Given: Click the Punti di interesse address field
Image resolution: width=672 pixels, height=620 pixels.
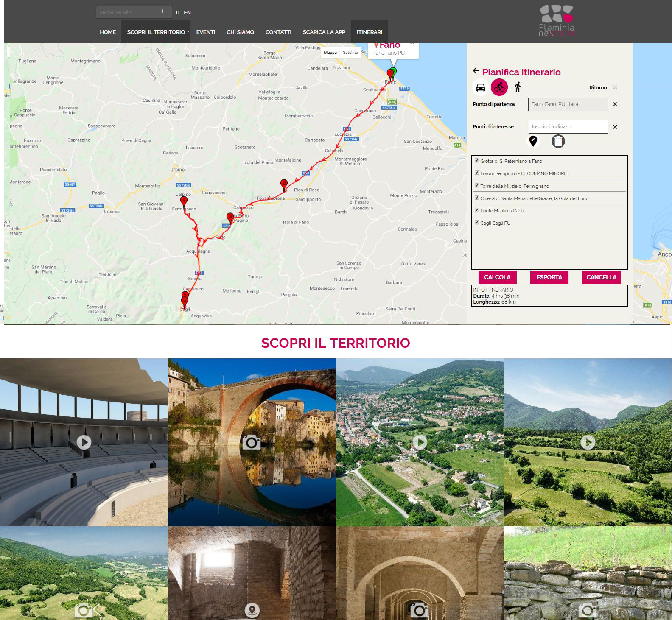Looking at the screenshot, I should (568, 127).
